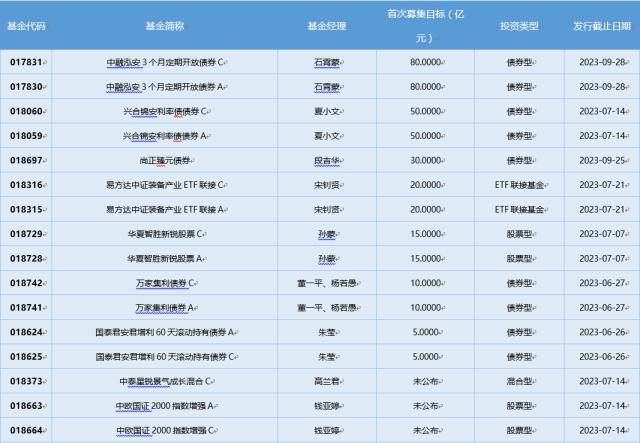Select fund code 018624
640x443 pixels.
[x=26, y=332]
